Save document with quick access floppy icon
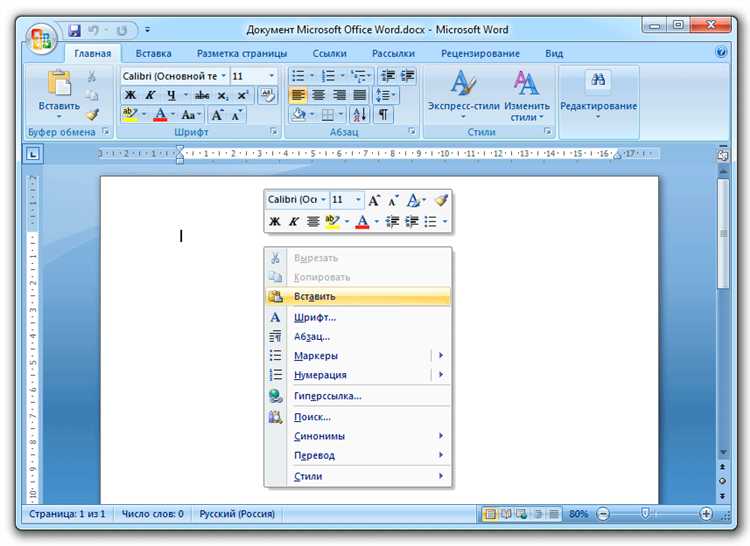This screenshot has width=750, height=546. [74, 31]
